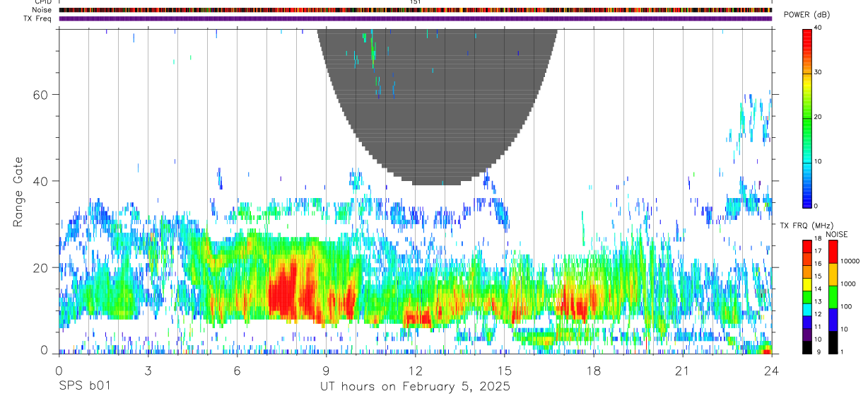Pick the red segment of the NOISE legend bar
Screen dimensions: 868x401
(x=832, y=252)
